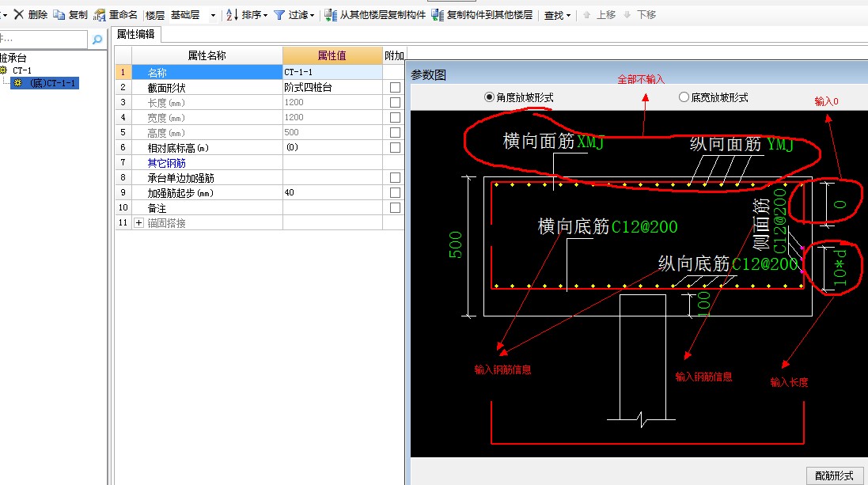Tick the checkbox for remarks row
This screenshot has height=485, width=868.
tap(395, 207)
